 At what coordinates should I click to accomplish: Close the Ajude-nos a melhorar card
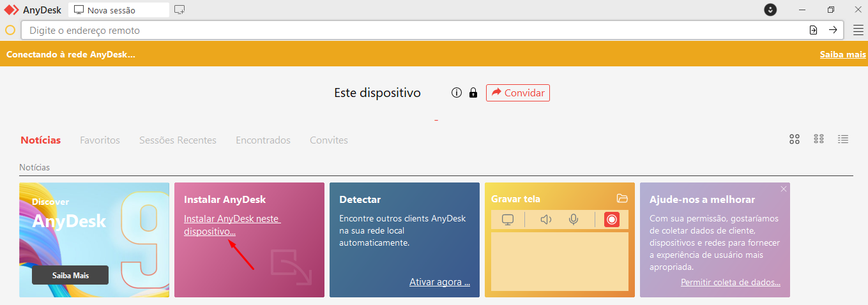(x=784, y=189)
